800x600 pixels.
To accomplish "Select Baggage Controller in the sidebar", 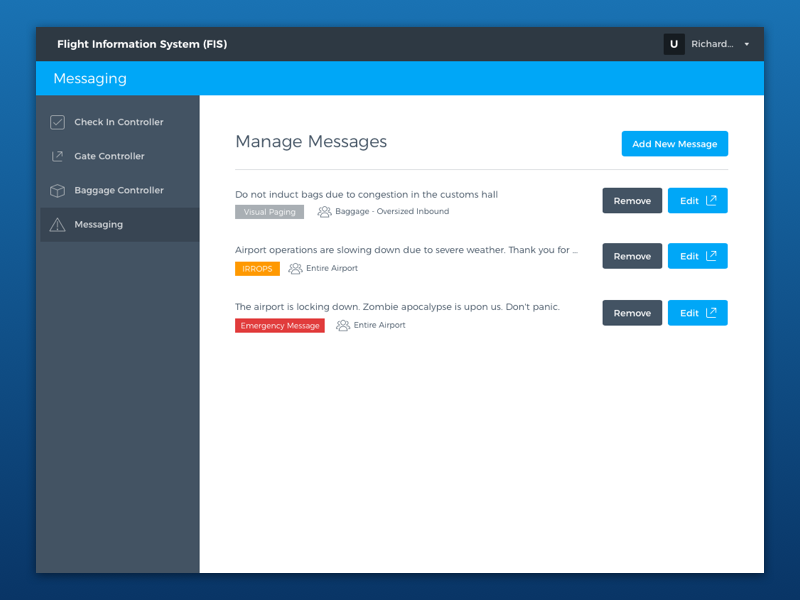I will pos(120,190).
